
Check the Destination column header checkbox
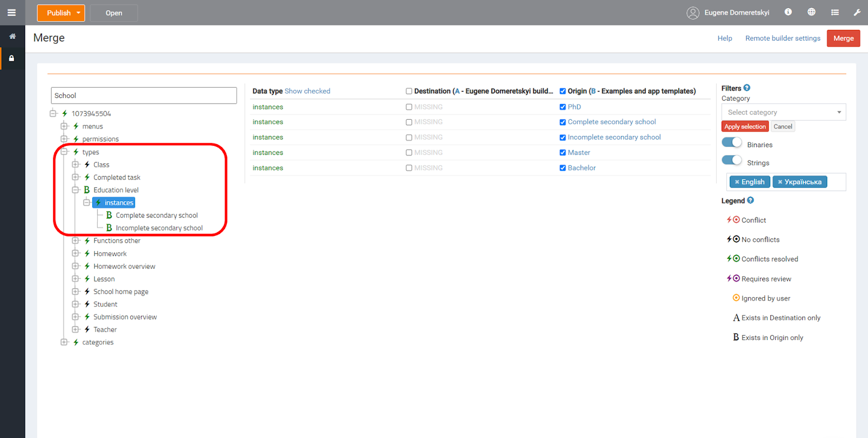point(409,91)
